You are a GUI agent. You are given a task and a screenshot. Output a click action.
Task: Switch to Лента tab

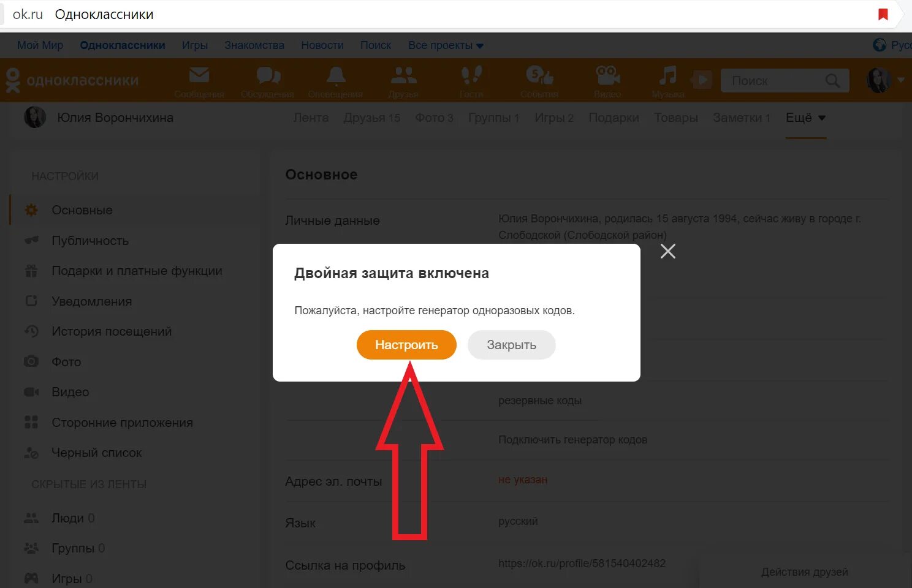[311, 118]
